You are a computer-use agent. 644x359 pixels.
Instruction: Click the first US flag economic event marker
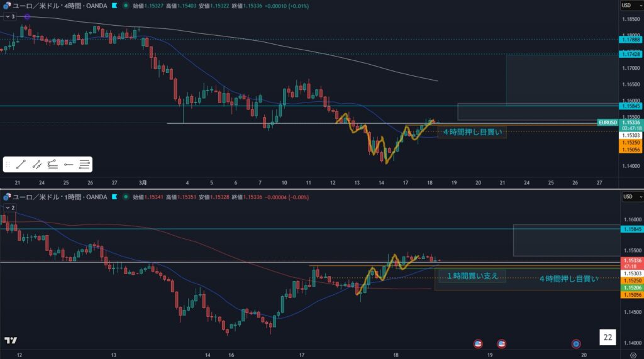477,344
